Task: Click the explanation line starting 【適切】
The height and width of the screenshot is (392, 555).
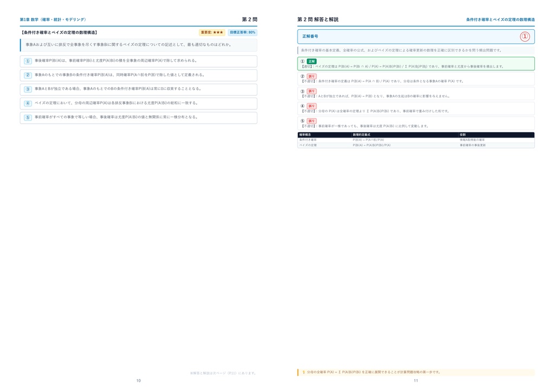Action: (402, 67)
